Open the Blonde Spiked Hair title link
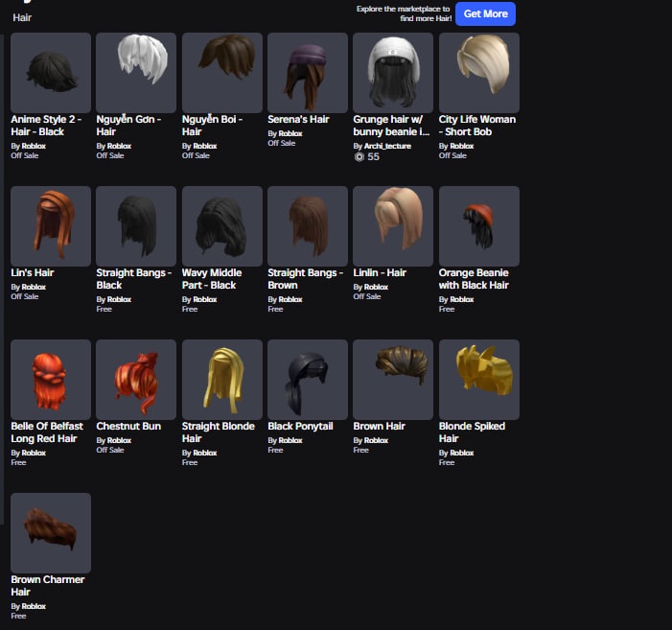Image resolution: width=672 pixels, height=630 pixels. 472,432
